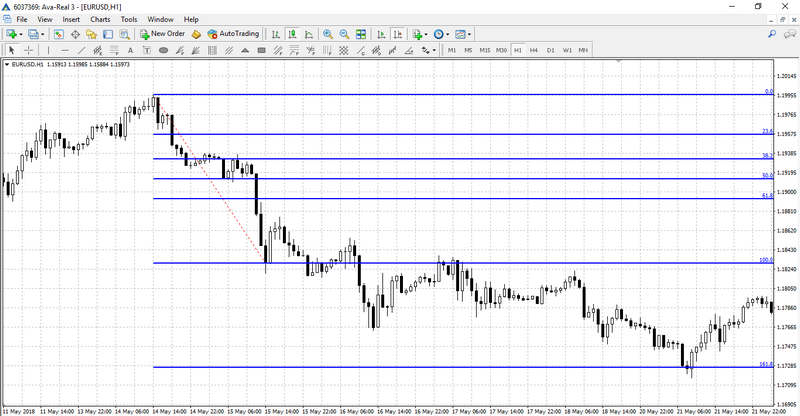Click the Tile Windows icon
This screenshot has width=800, height=416.
360,34
